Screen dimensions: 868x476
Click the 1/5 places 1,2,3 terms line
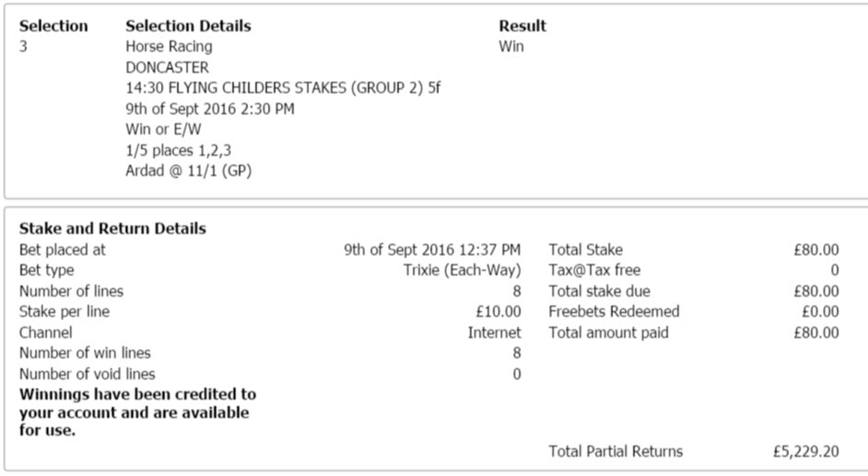[178, 150]
